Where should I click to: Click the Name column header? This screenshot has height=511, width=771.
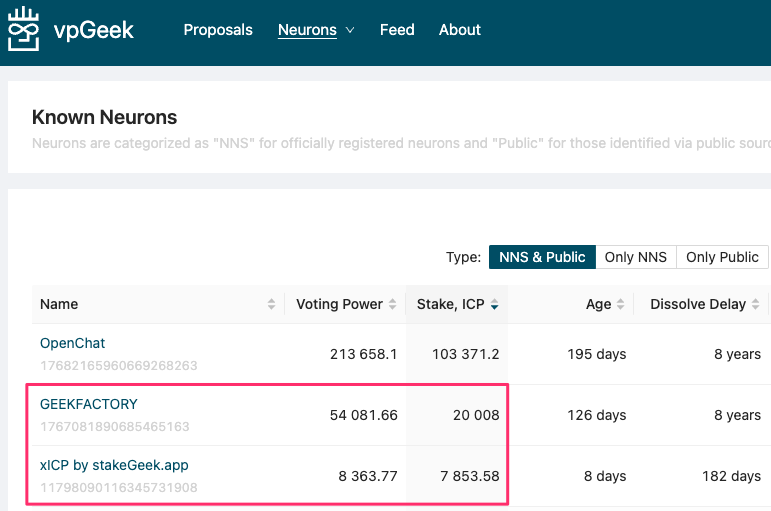pos(158,304)
